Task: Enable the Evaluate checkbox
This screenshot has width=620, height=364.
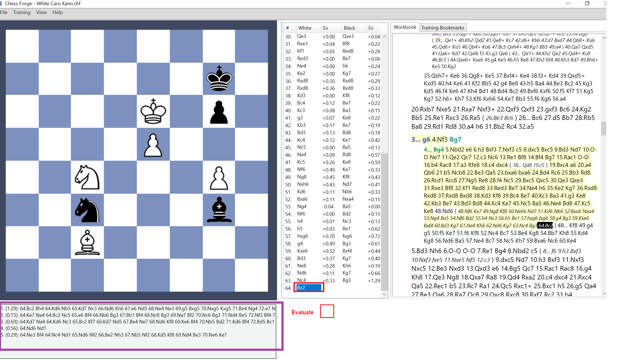Action: tap(327, 311)
